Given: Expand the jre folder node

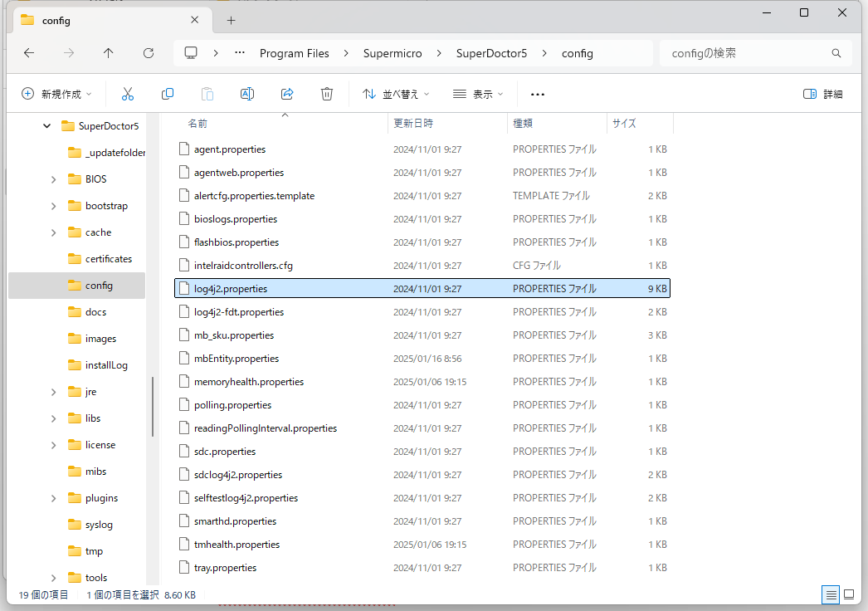Looking at the screenshot, I should (54, 392).
